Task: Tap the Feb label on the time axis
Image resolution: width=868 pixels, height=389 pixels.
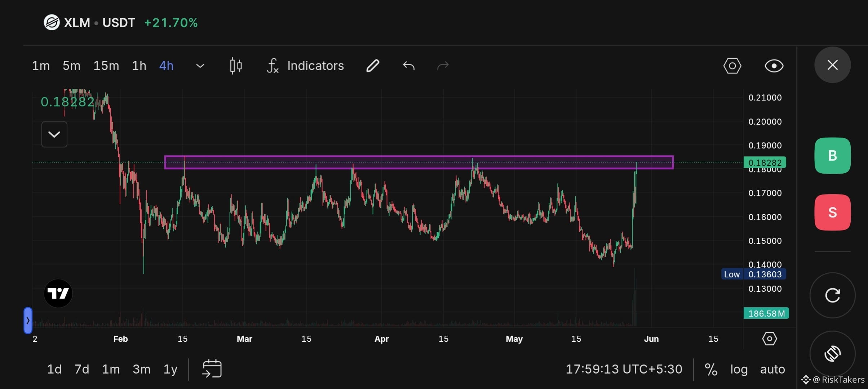Action: (120, 339)
